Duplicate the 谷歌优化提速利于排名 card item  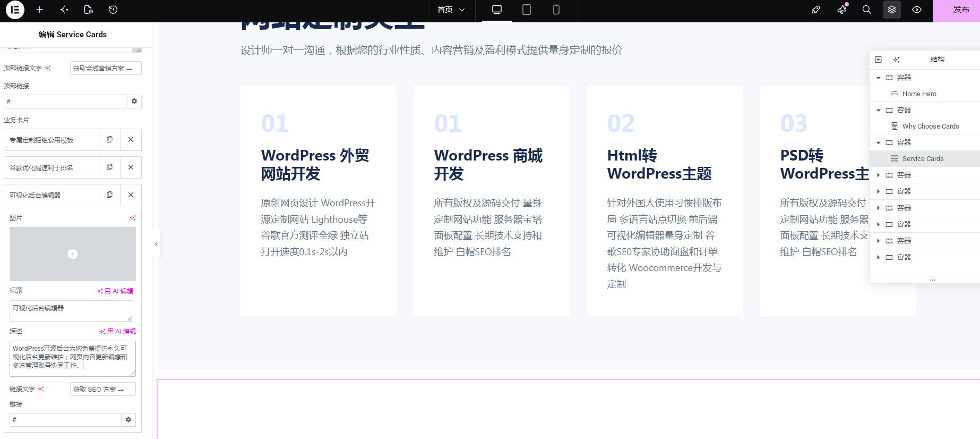click(110, 167)
